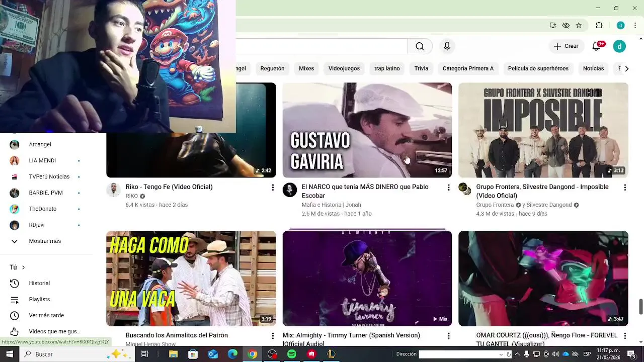Image resolution: width=644 pixels, height=362 pixels.
Task: Open Ver más tarde in sidebar
Action: point(46,315)
